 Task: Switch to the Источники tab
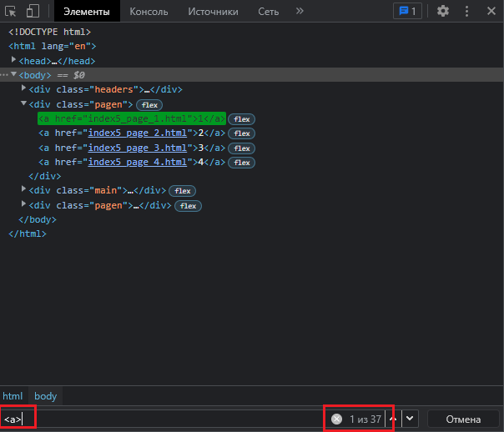(x=212, y=12)
